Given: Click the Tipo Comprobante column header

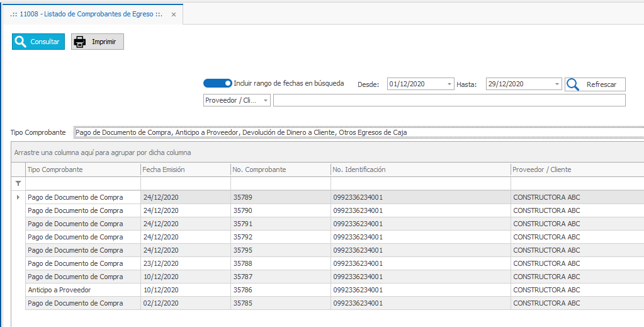Looking at the screenshot, I should coord(82,169).
